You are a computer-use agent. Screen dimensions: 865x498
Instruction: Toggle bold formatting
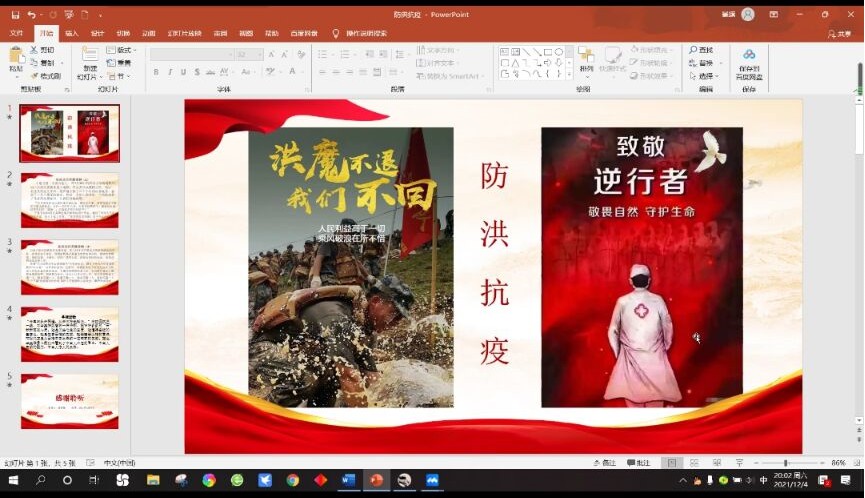coord(157,72)
